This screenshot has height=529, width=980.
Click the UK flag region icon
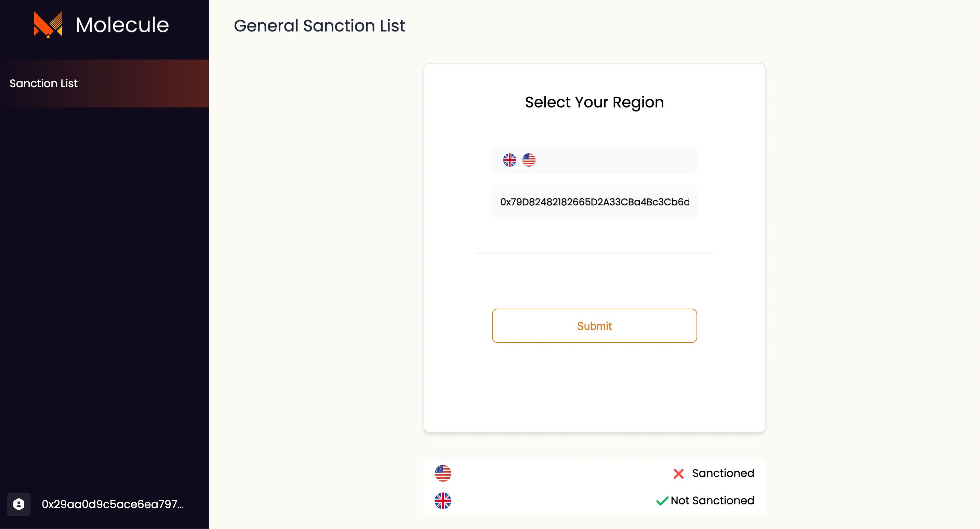(x=509, y=160)
